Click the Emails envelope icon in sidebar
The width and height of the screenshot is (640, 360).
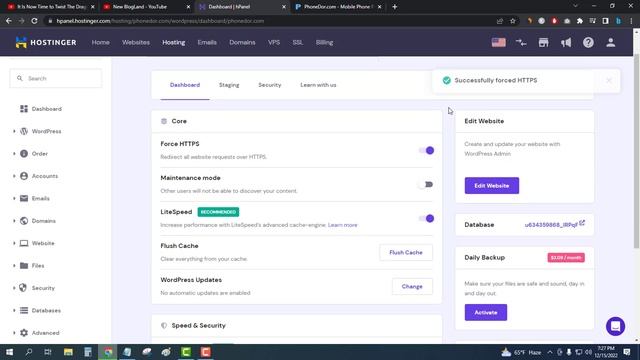[x=24, y=198]
